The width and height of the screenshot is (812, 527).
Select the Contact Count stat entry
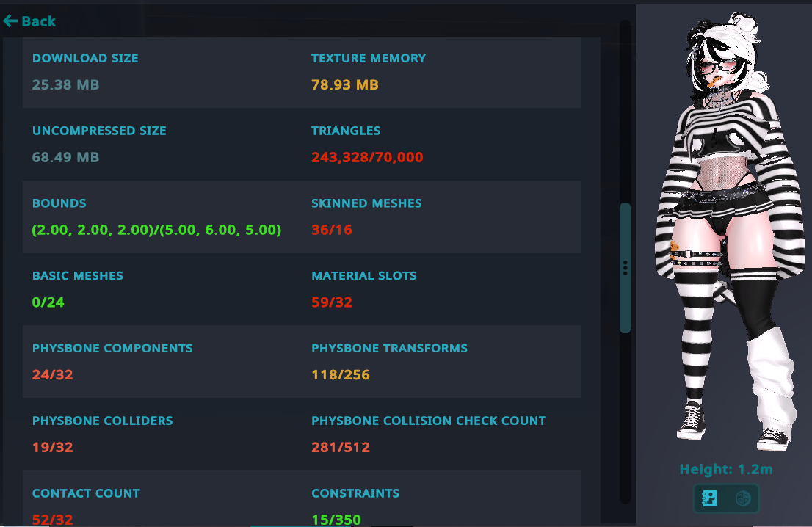[86, 505]
